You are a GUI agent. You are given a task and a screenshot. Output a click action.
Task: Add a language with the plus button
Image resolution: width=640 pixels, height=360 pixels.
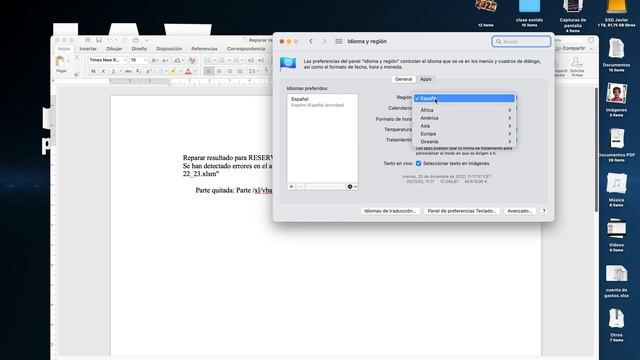pyautogui.click(x=291, y=187)
